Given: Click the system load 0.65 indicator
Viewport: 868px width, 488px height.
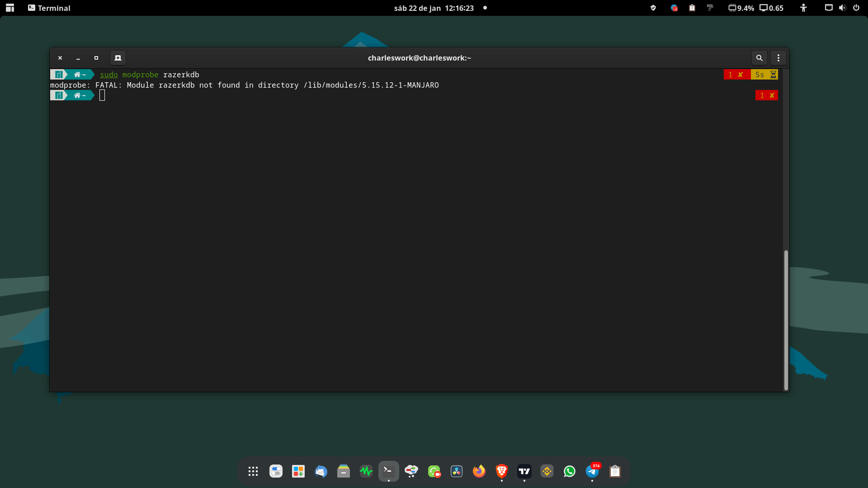Looking at the screenshot, I should pyautogui.click(x=772, y=8).
